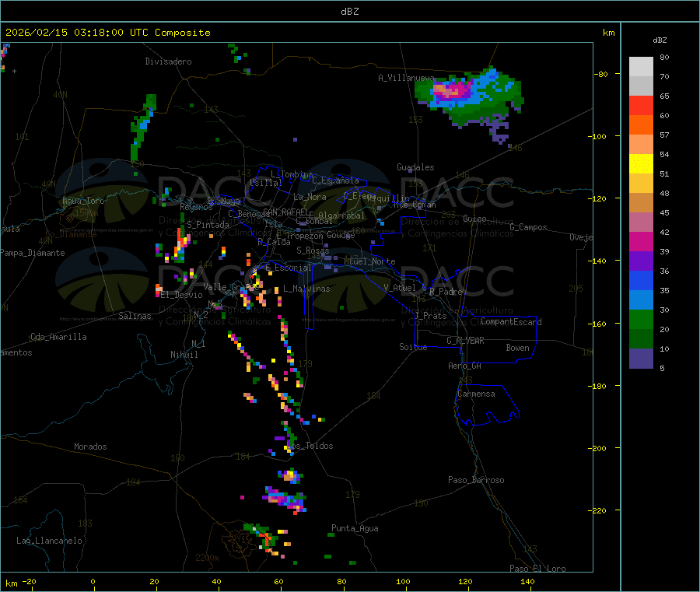Click the La_Nora label

(x=310, y=197)
